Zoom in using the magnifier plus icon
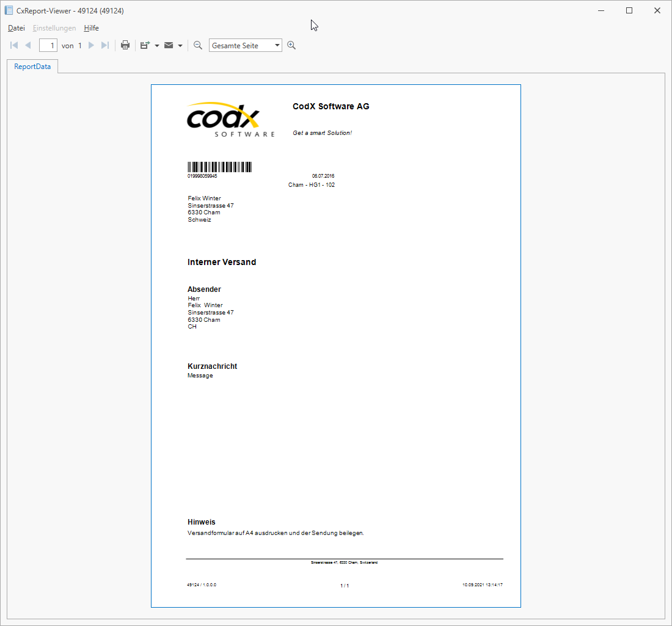The image size is (672, 626). click(291, 45)
